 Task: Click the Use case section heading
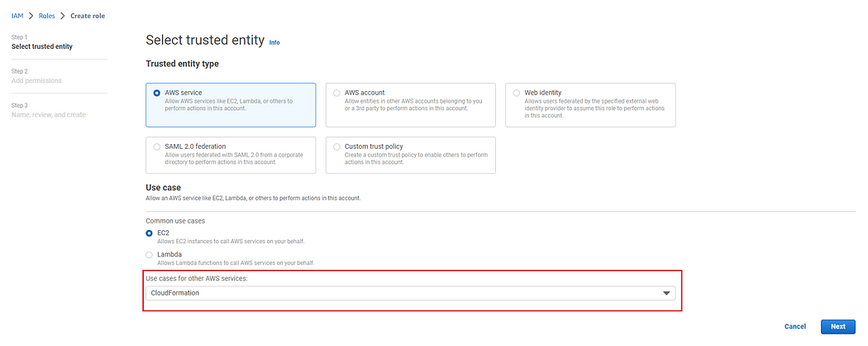[x=164, y=188]
